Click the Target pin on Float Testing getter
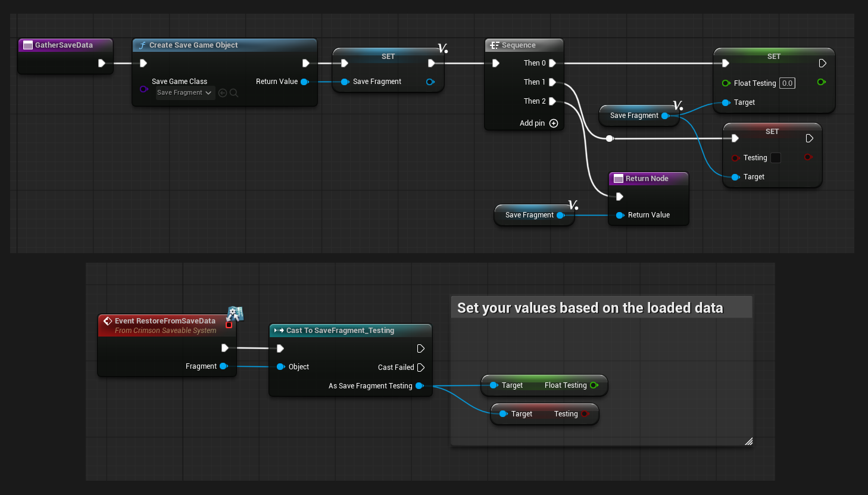Viewport: 868px width, 495px height. click(494, 385)
